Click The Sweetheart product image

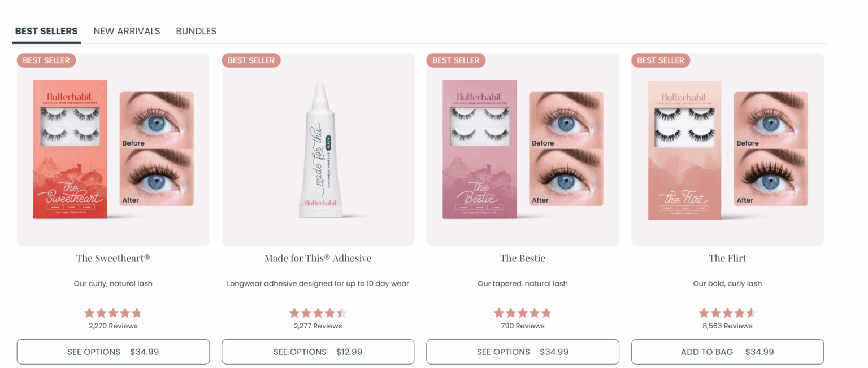(113, 150)
